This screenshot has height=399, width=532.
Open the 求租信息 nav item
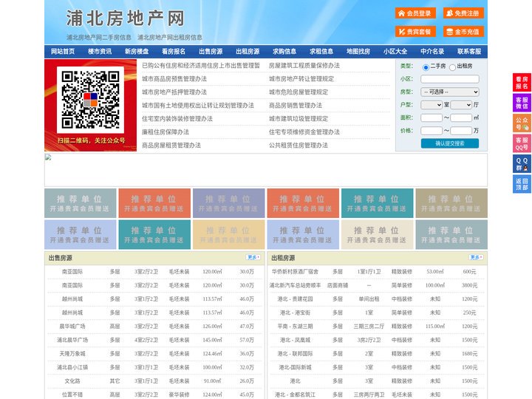(321, 52)
